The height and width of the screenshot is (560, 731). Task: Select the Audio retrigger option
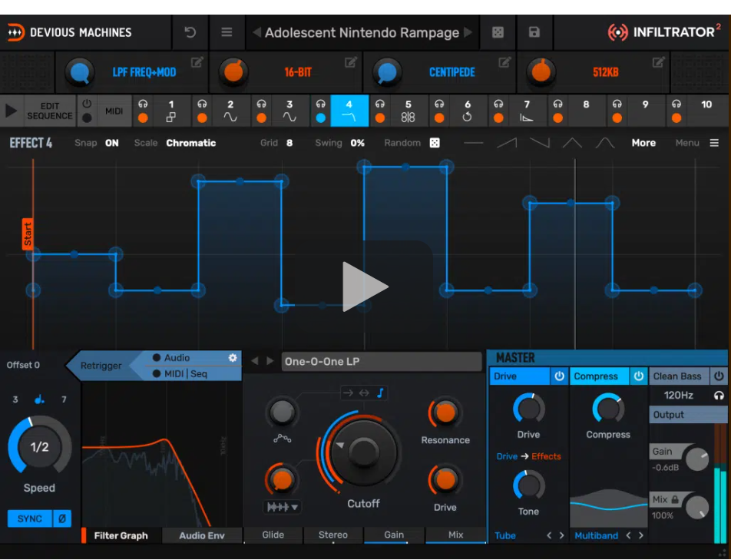[177, 358]
